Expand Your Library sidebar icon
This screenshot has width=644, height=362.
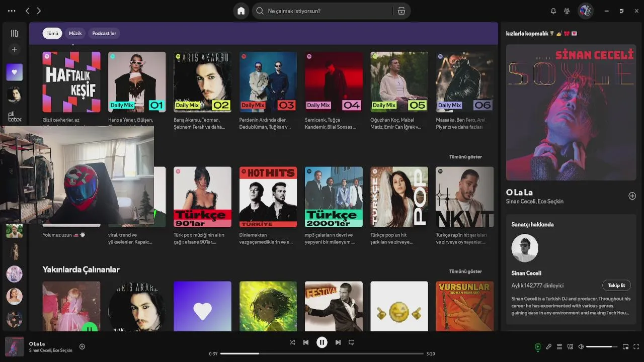pyautogui.click(x=15, y=33)
